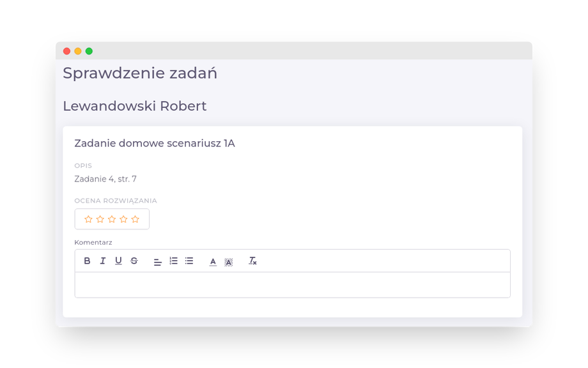Clear text formatting in the editor

pos(252,261)
